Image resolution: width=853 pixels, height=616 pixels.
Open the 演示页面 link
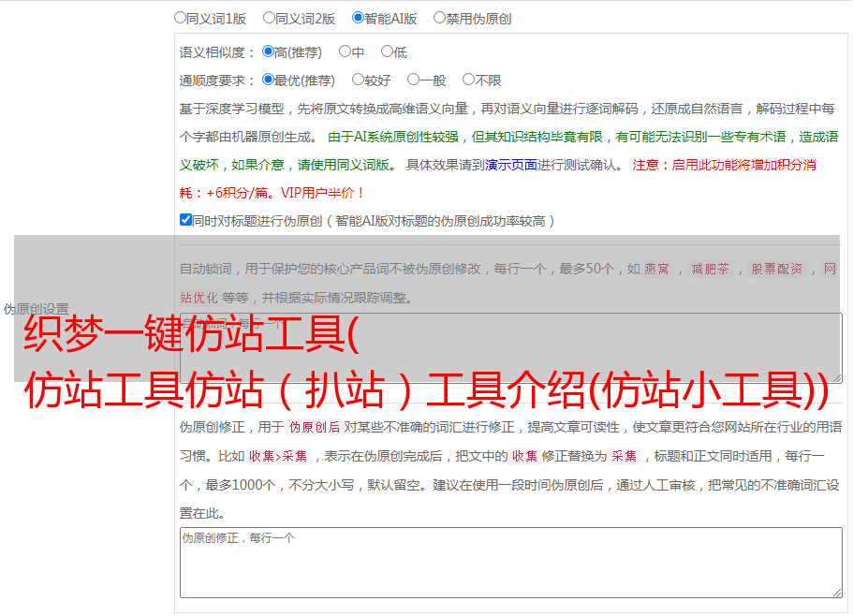[511, 165]
